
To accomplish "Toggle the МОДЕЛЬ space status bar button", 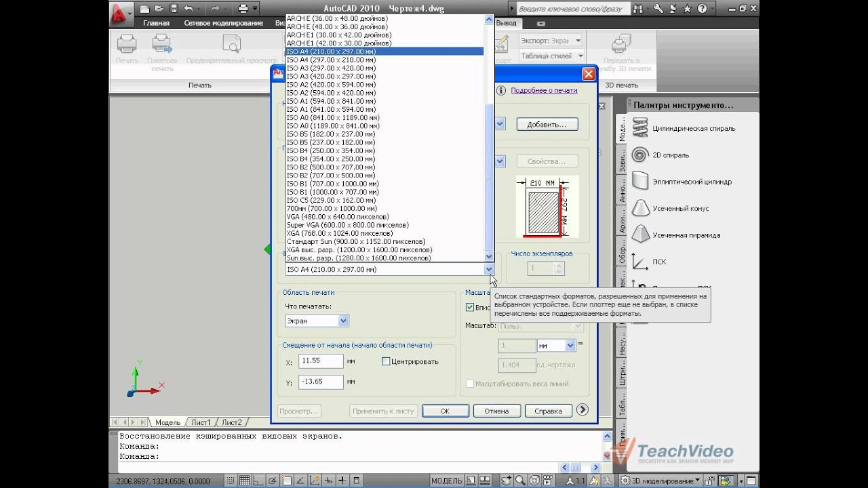I will click(x=447, y=481).
